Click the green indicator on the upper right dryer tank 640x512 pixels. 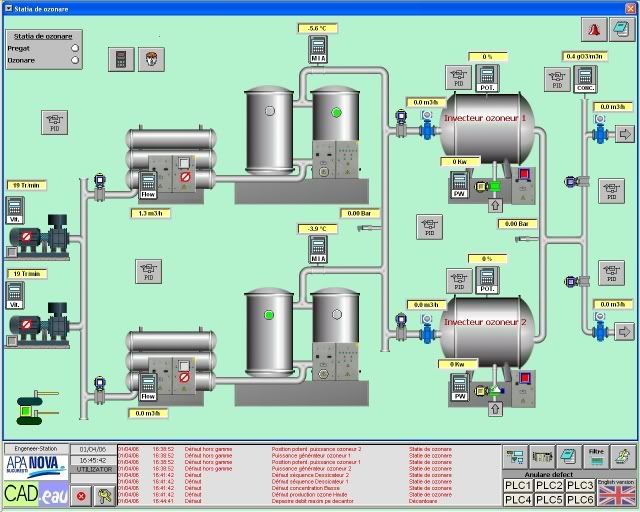336,112
